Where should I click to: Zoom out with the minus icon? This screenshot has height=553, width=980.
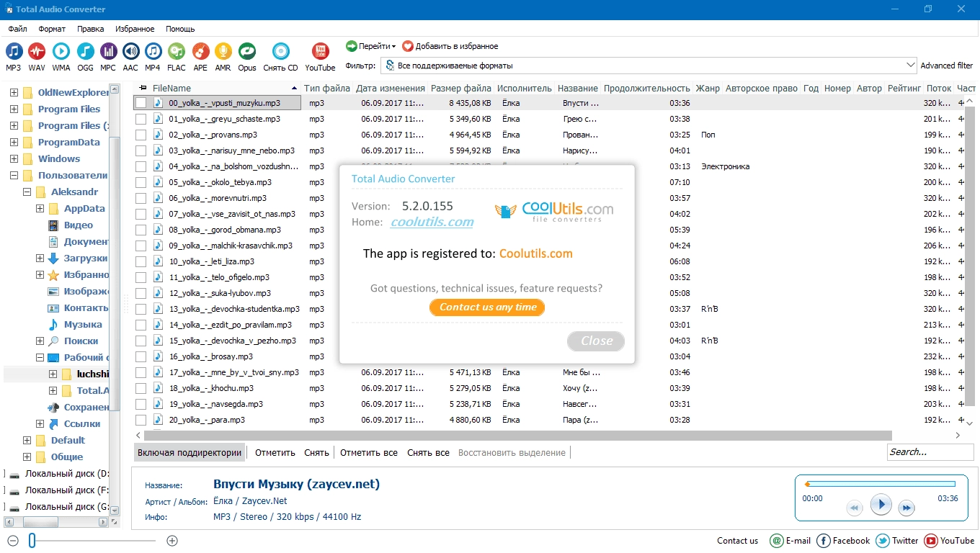point(12,541)
